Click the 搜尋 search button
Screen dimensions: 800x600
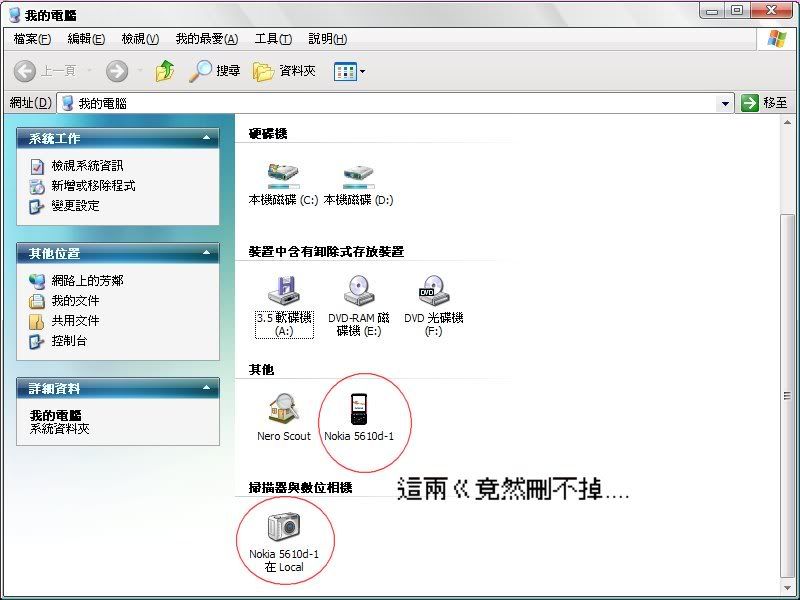pyautogui.click(x=215, y=71)
